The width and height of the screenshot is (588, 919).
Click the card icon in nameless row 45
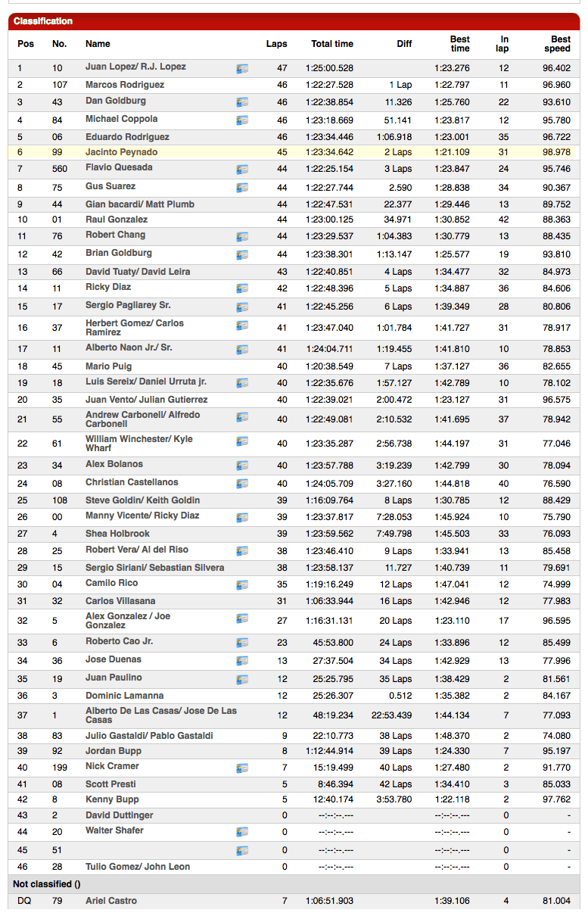point(242,851)
